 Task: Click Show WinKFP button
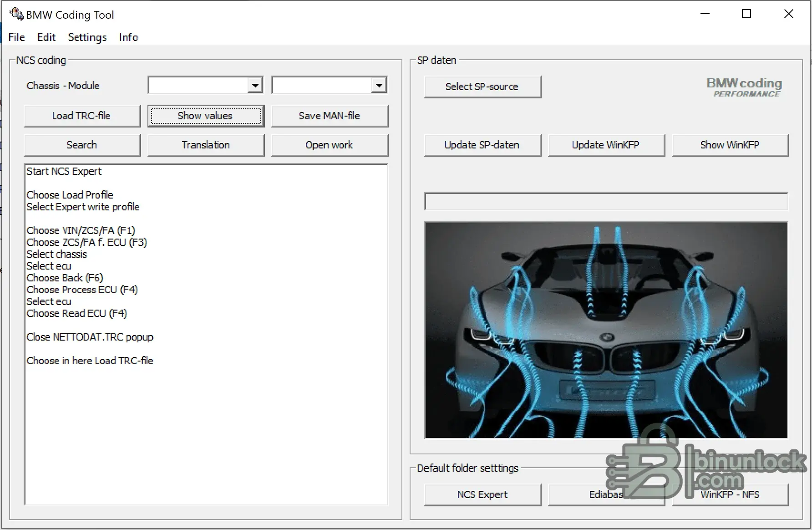[730, 145]
